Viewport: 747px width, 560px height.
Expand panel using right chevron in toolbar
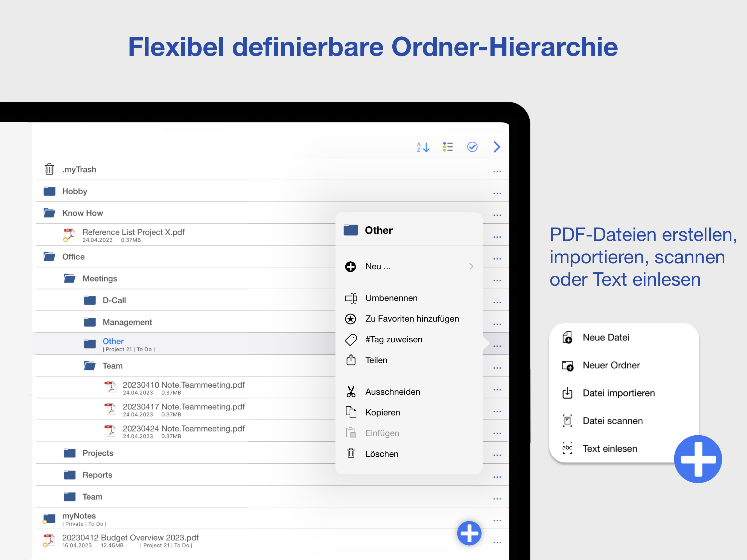497,147
